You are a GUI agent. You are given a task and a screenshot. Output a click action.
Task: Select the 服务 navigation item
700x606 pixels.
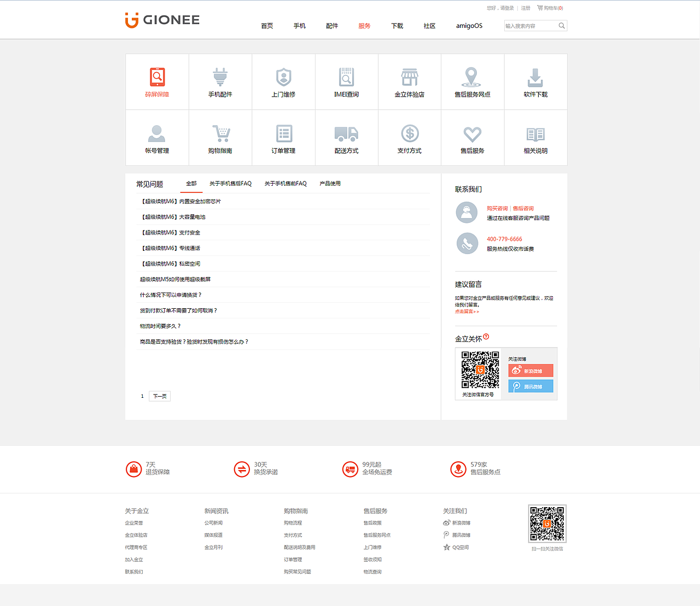tap(364, 26)
